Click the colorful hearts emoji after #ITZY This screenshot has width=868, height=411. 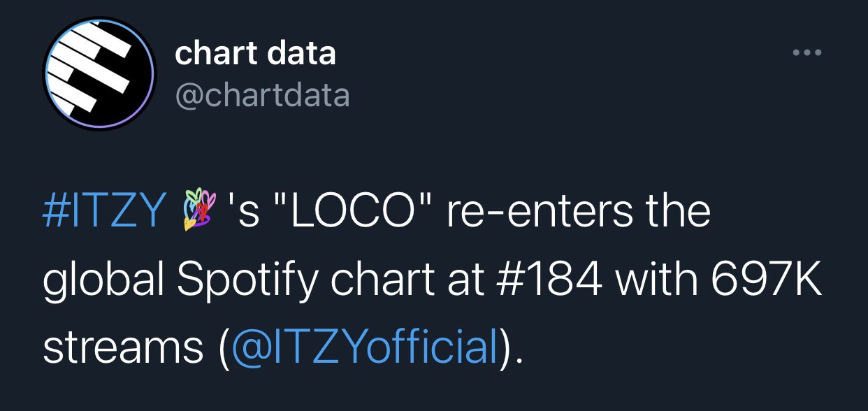pos(198,212)
